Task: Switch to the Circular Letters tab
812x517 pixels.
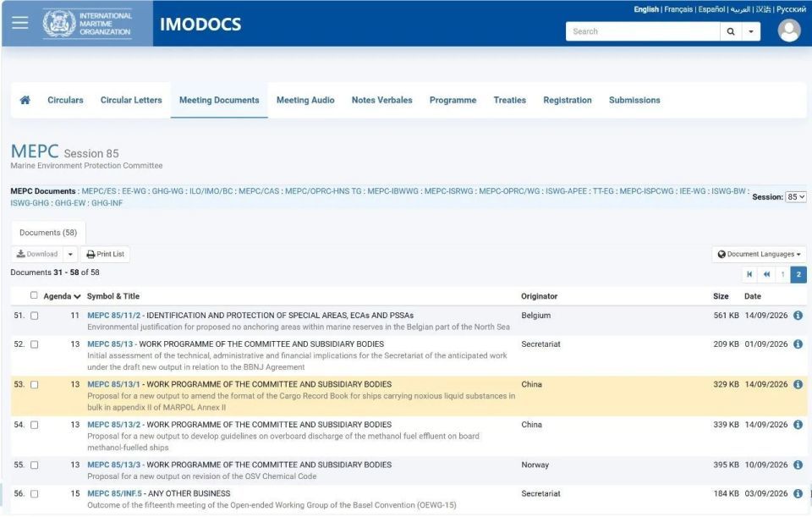Action: point(131,100)
